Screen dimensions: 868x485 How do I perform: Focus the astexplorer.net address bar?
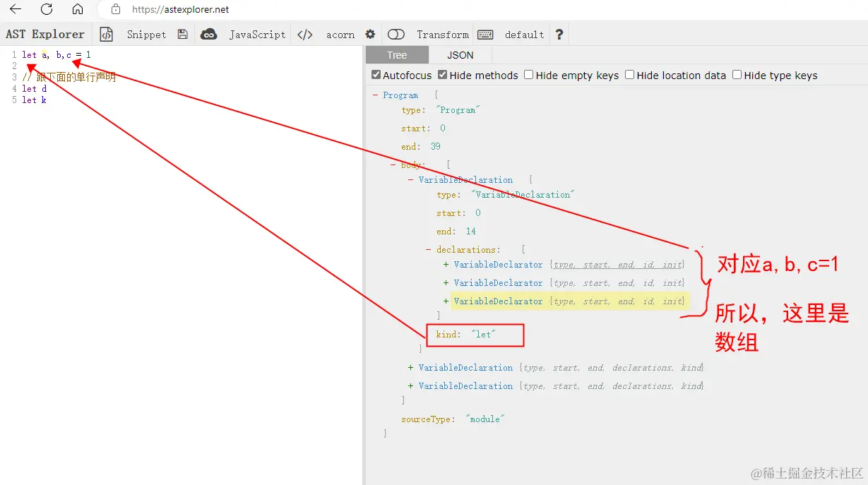(x=181, y=10)
